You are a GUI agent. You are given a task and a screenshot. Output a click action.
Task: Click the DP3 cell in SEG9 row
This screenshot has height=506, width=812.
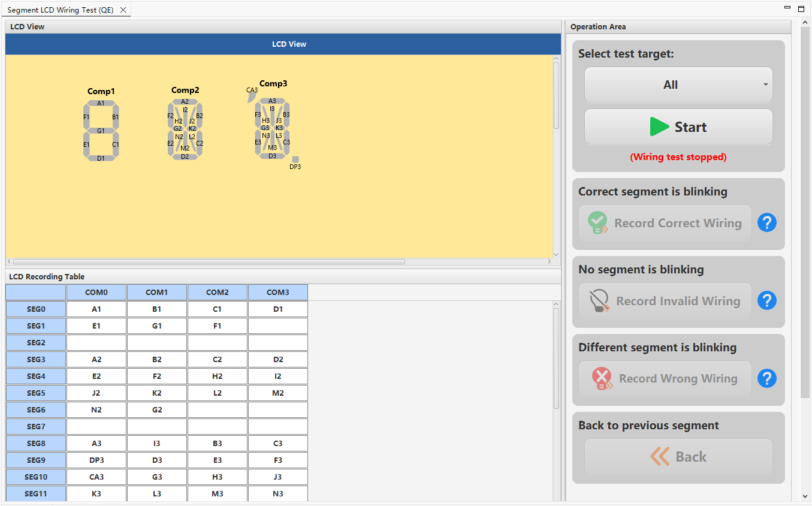click(96, 460)
